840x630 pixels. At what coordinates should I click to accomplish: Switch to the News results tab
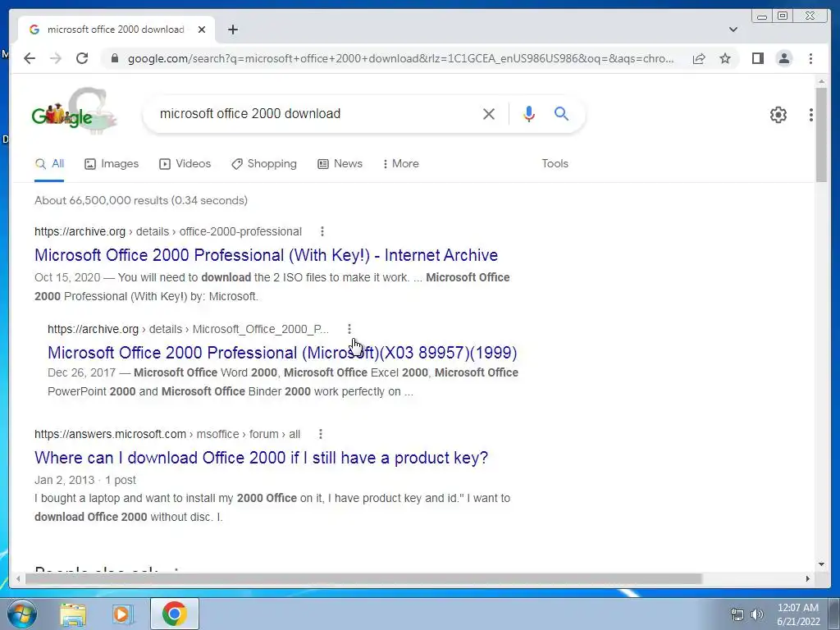pyautogui.click(x=340, y=164)
